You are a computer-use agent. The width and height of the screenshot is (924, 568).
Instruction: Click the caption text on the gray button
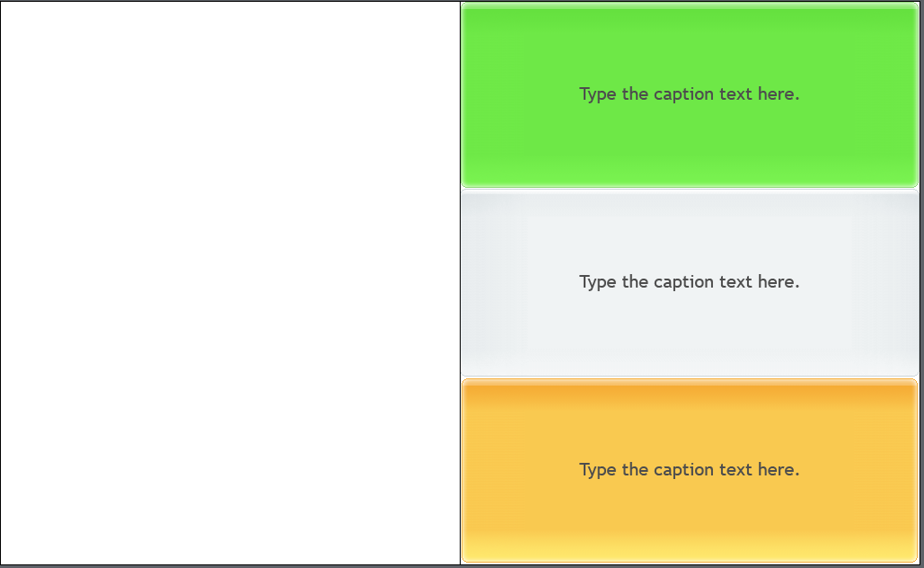[x=689, y=282]
